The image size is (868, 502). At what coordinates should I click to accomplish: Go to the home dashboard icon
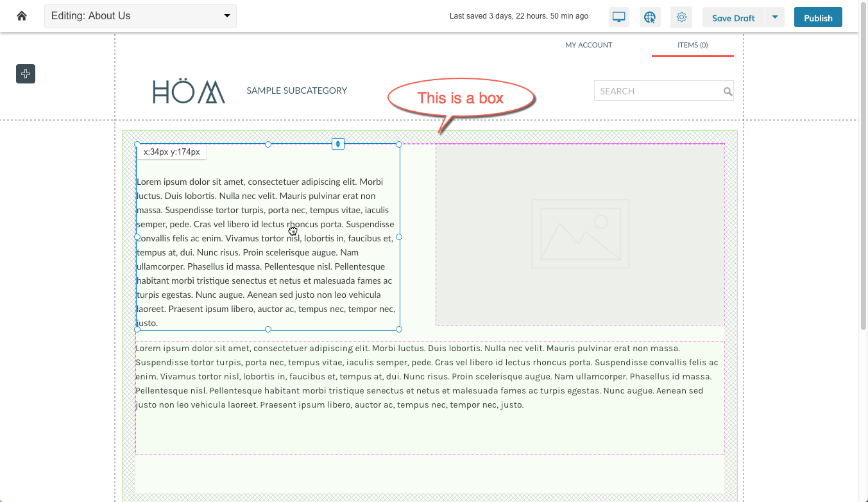click(x=22, y=16)
